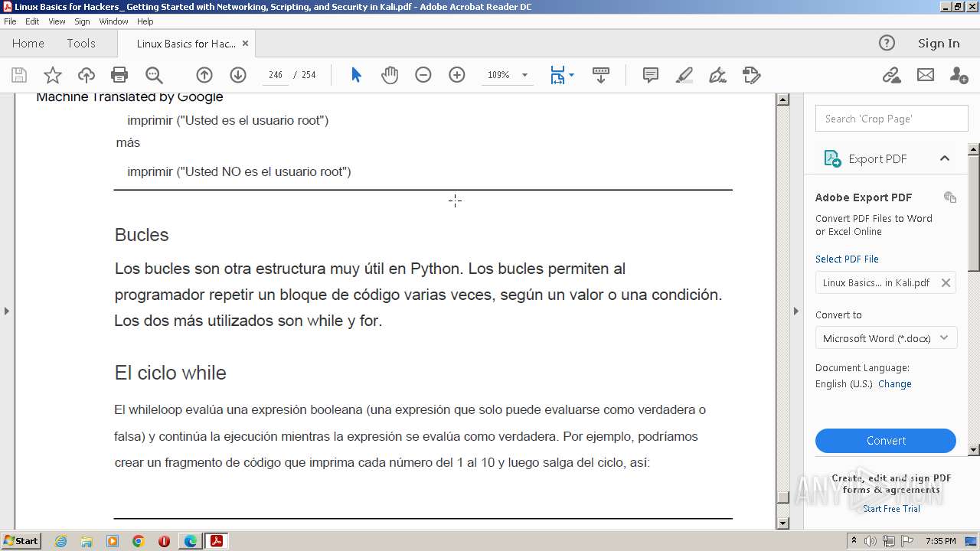980x551 pixels.
Task: Remove the selected PDF file
Action: tap(946, 282)
